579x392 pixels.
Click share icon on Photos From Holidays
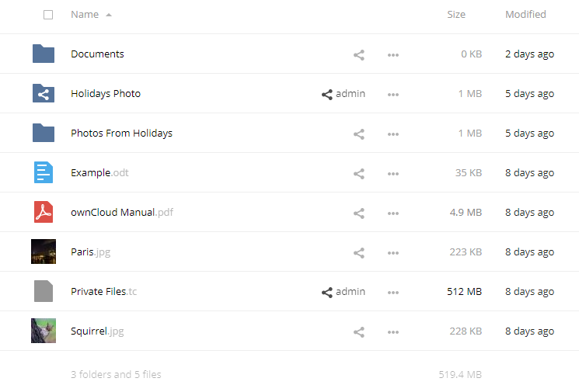pos(359,134)
